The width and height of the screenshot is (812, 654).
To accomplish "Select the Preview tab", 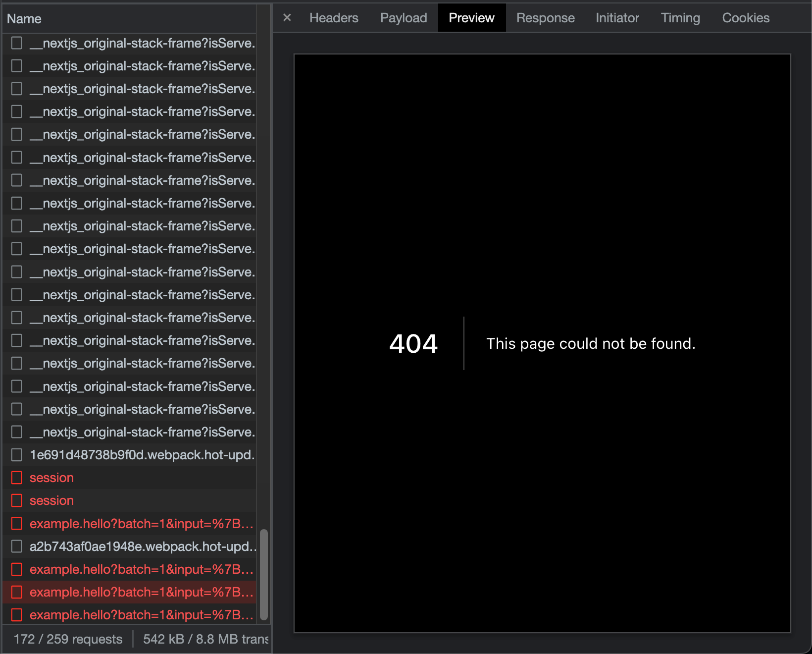I will pos(471,18).
